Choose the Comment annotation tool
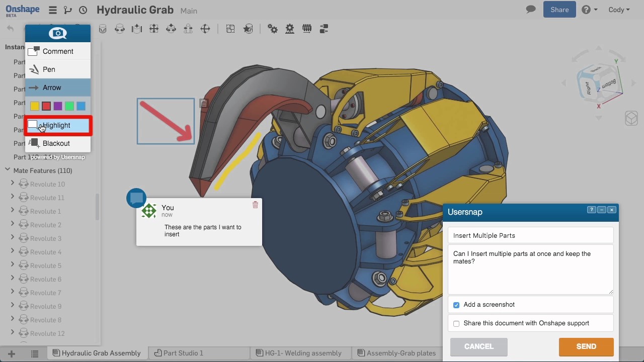The image size is (644, 362). (58, 51)
